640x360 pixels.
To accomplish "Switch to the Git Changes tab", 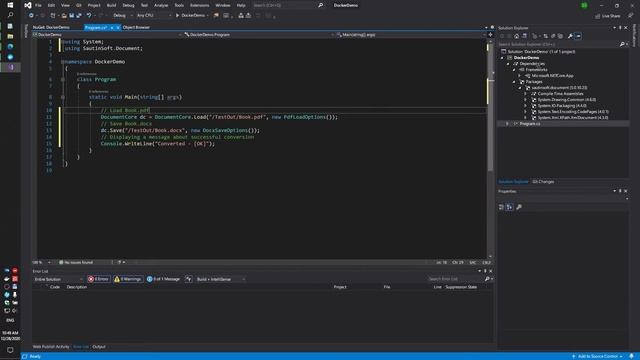I will point(543,182).
